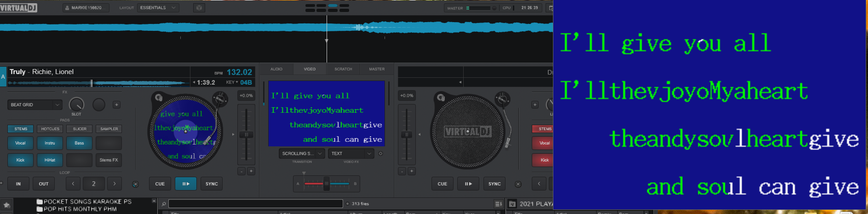Toggle the Vocal stem pad on deck A
Viewport: 868px width, 214px height.
coord(20,143)
